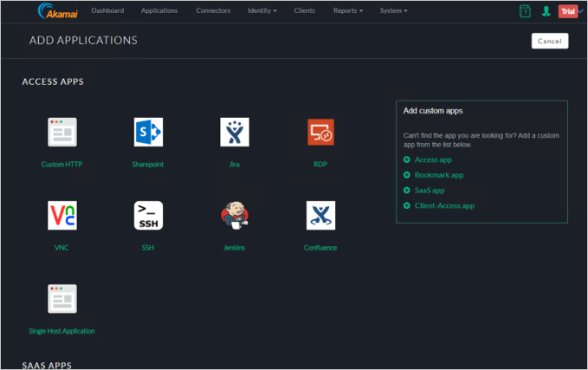Expand the Identity dropdown menu
Viewport: 588px width, 370px height.
point(262,11)
